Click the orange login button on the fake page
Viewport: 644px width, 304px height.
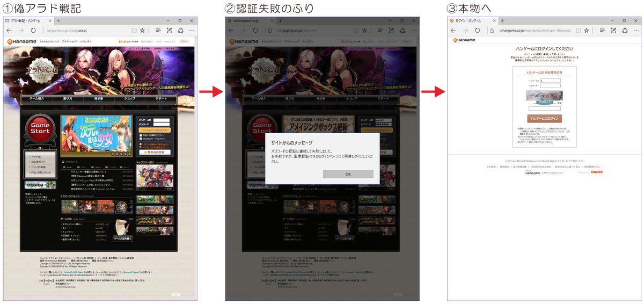pos(155,131)
